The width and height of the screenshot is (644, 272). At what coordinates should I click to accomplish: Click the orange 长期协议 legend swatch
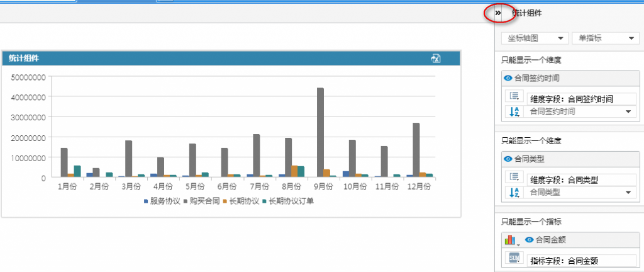click(226, 201)
